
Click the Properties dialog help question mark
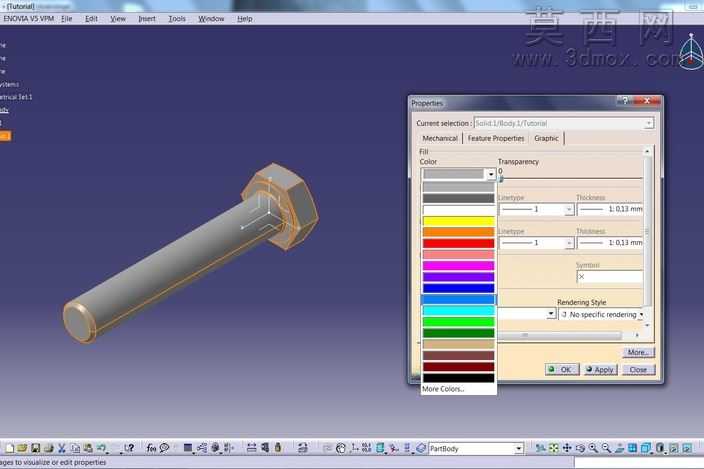(625, 101)
